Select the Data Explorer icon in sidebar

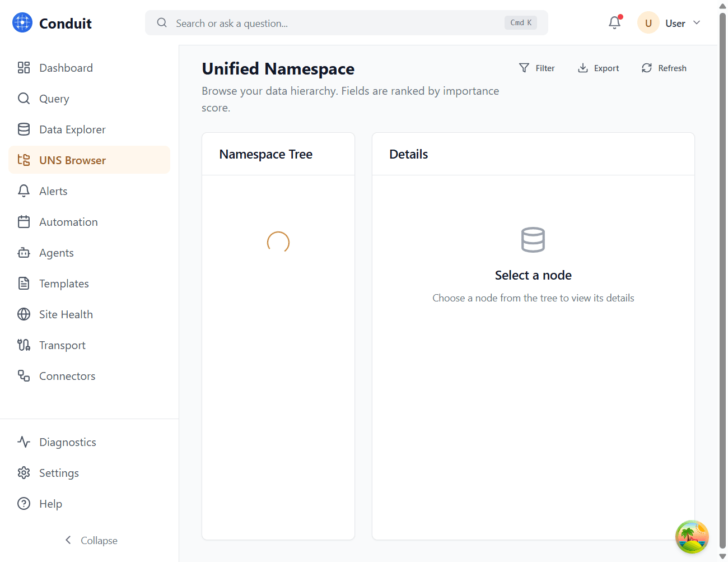24,129
